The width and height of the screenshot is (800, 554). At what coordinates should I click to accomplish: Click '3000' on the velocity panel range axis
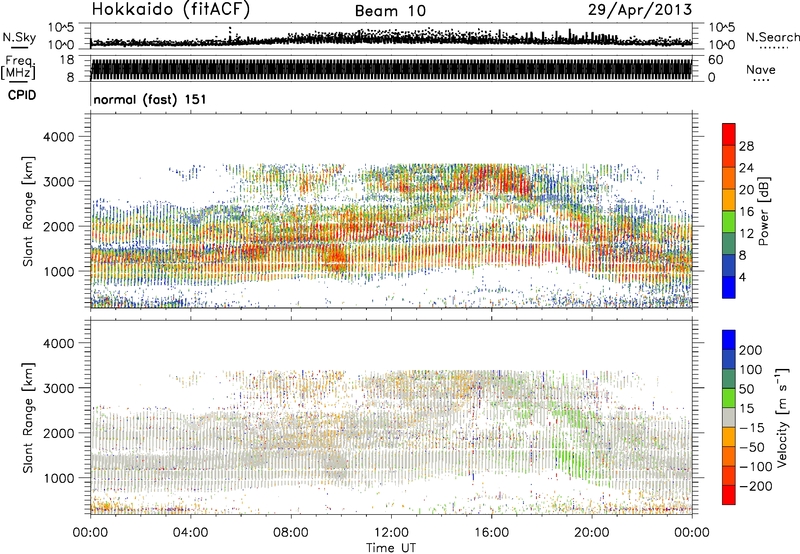click(58, 388)
